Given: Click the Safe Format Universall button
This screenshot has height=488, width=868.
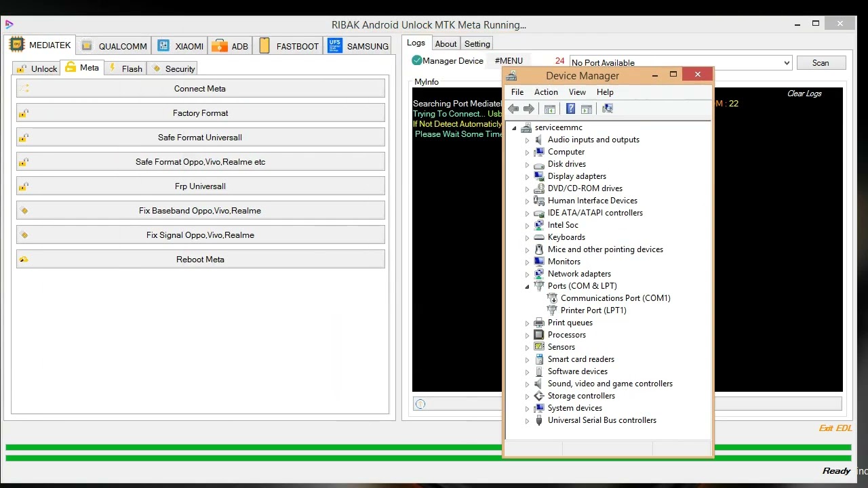Looking at the screenshot, I should pos(201,138).
